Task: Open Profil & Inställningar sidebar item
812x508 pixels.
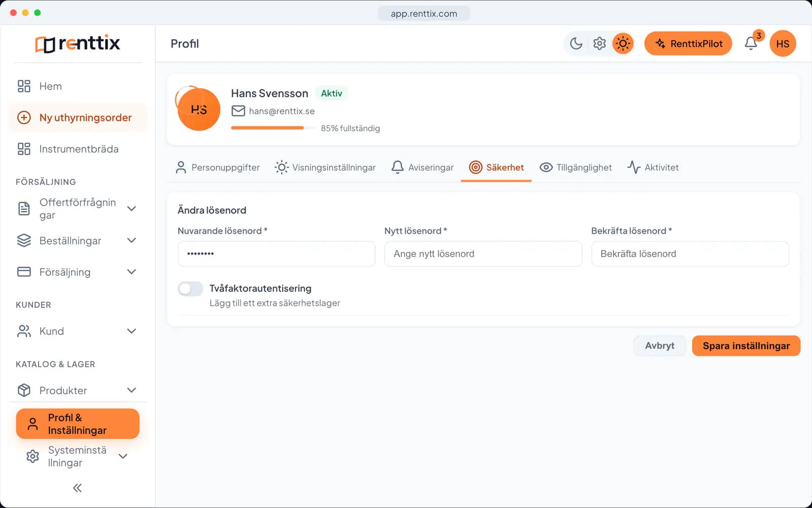Action: [78, 424]
